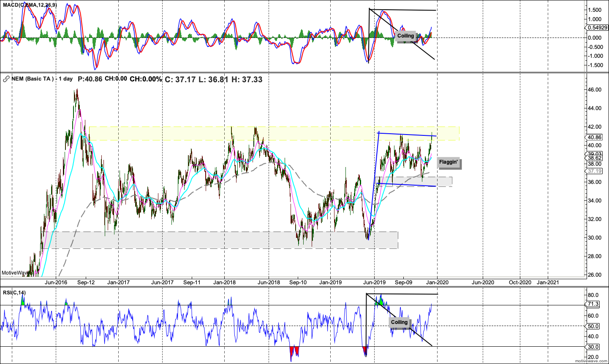Screen dimensions: 609x364
Task: Click the Jun-2019 date label
Action: coord(375,283)
